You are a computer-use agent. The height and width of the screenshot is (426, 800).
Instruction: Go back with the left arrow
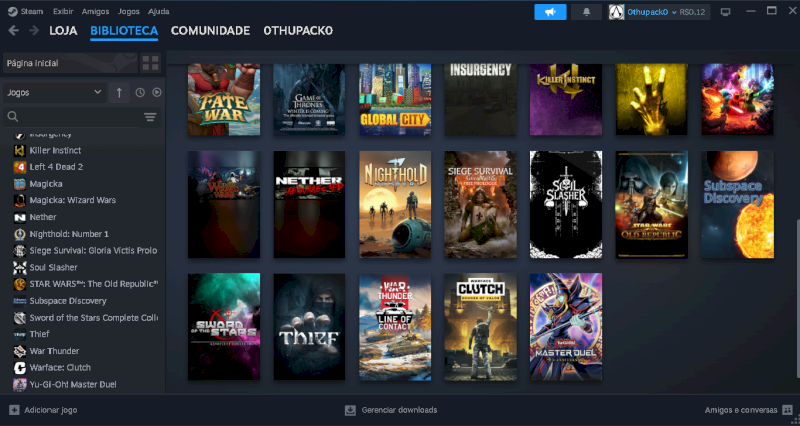tap(14, 31)
